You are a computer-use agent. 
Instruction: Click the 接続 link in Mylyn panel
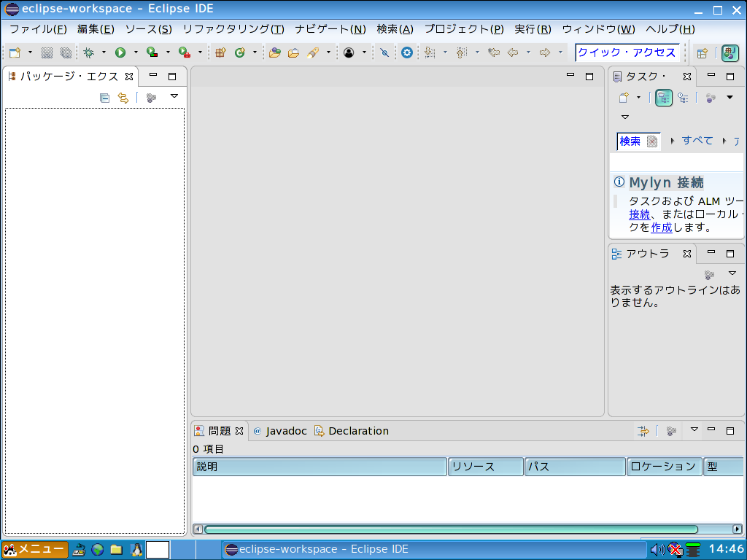pos(639,214)
